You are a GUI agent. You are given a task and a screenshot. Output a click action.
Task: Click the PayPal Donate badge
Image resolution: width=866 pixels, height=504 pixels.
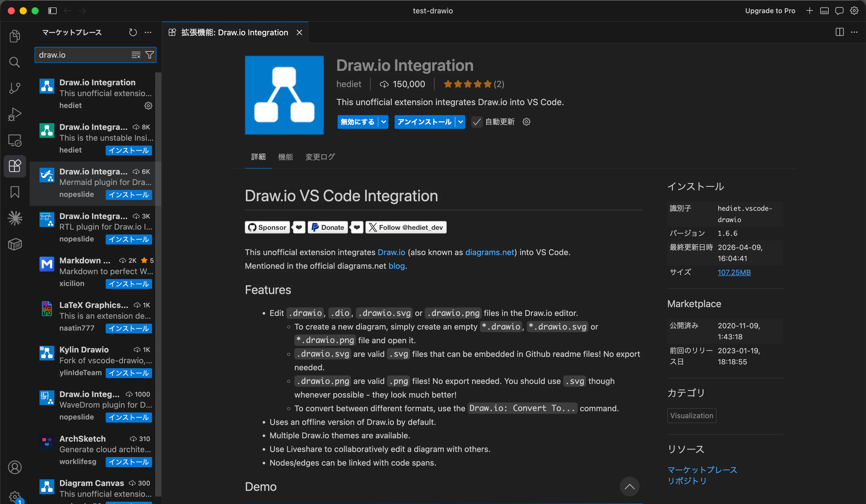tap(328, 228)
